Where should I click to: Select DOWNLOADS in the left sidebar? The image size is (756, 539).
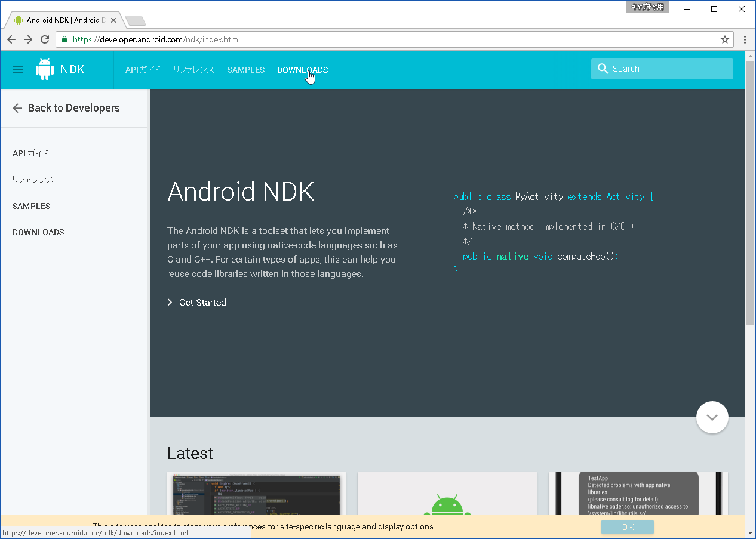click(x=38, y=232)
